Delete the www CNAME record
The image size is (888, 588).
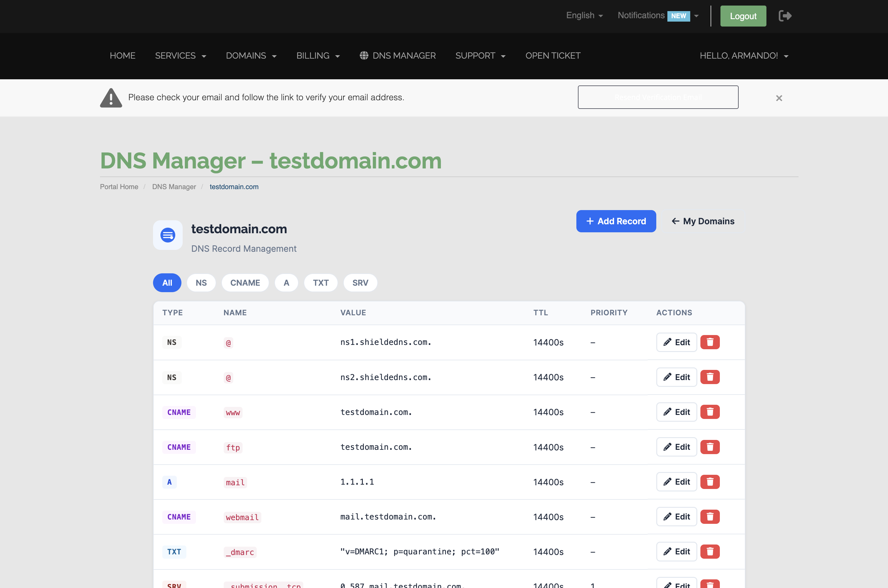[x=709, y=412]
